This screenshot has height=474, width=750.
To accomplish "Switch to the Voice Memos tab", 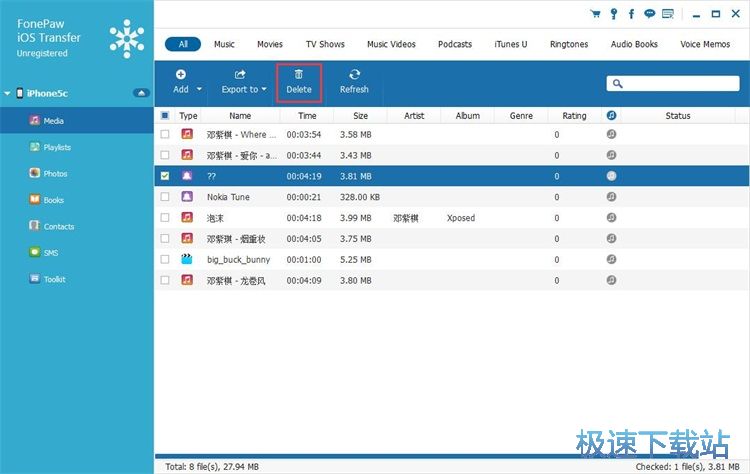I will tap(705, 44).
